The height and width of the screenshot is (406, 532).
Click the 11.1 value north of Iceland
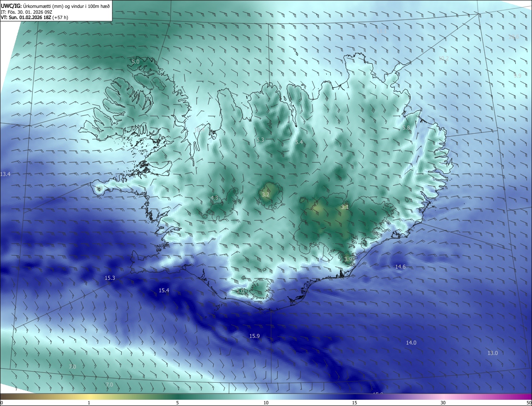(382, 32)
